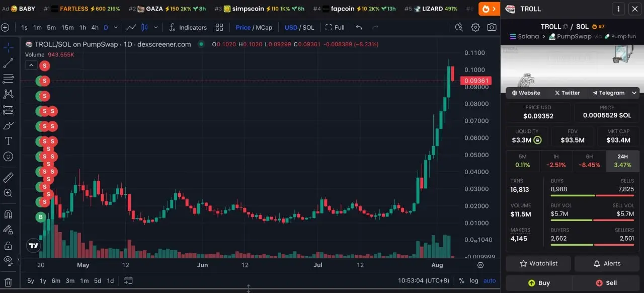Select the zoom in tool
This screenshot has height=293, width=644.
coord(8,193)
